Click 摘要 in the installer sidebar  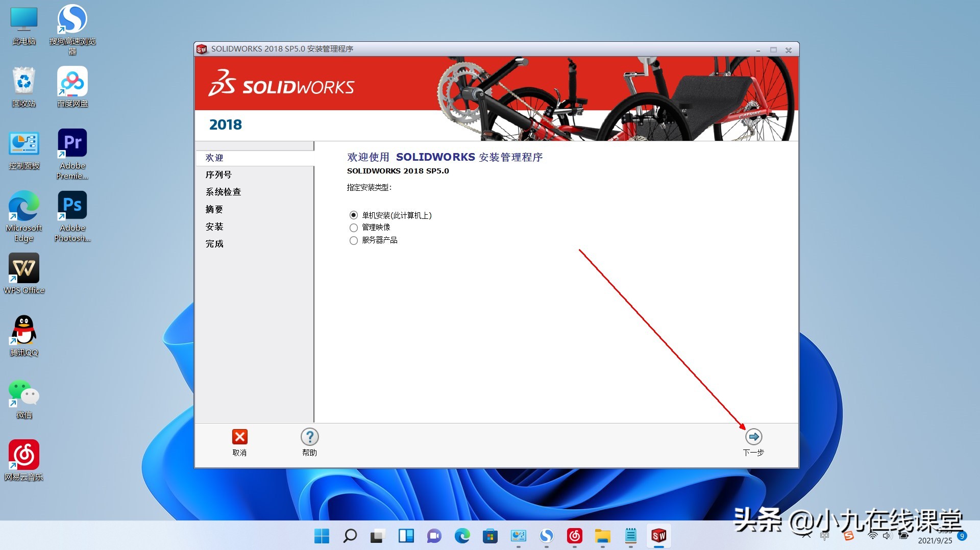(x=214, y=209)
